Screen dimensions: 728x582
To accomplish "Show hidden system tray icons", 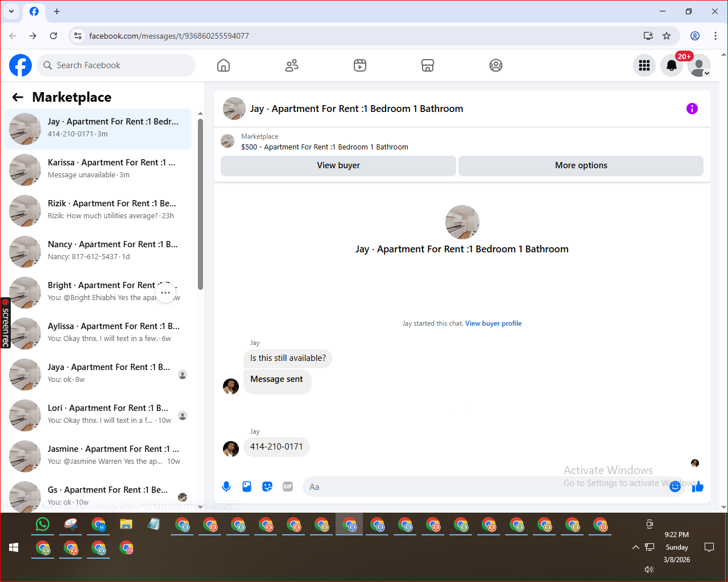I will [635, 547].
